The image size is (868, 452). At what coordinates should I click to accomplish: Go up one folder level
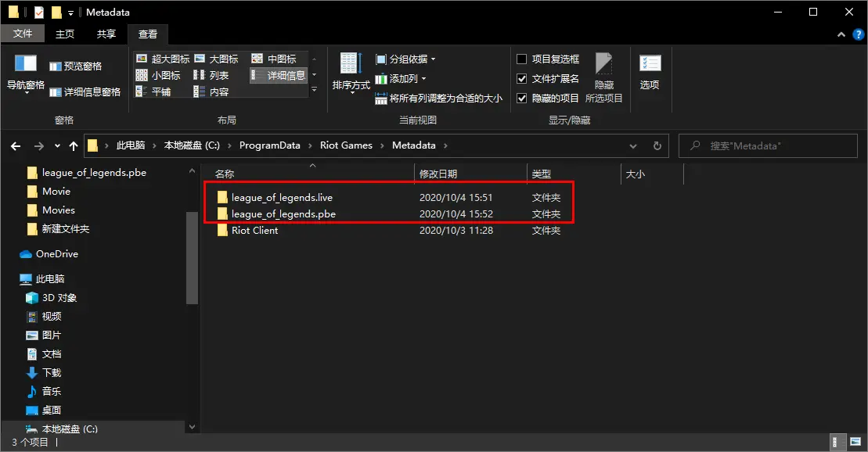click(x=73, y=146)
